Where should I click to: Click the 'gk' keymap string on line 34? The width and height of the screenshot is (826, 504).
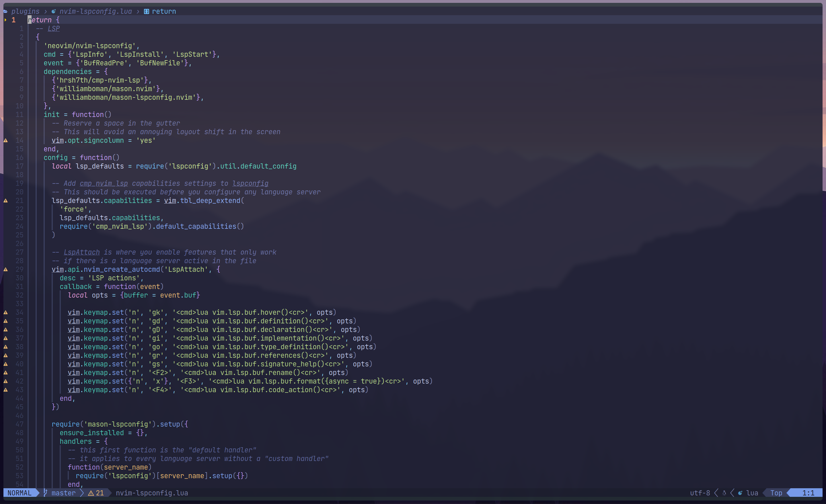point(156,312)
